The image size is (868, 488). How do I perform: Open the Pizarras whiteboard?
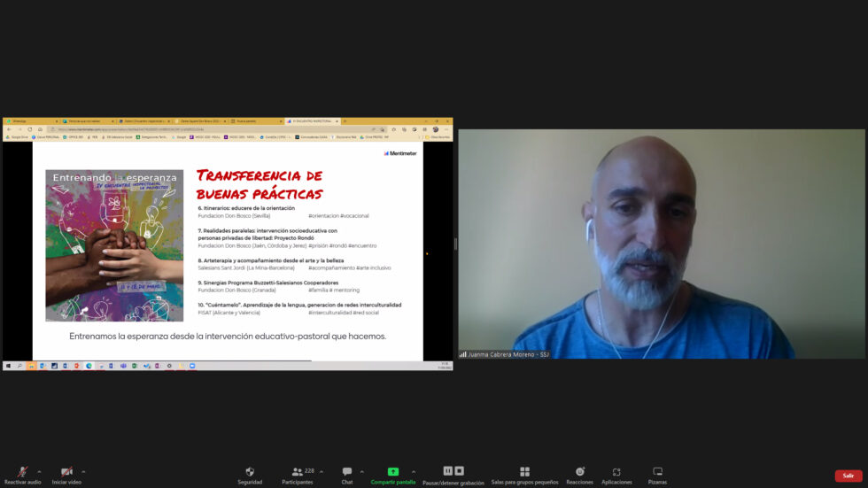point(657,472)
